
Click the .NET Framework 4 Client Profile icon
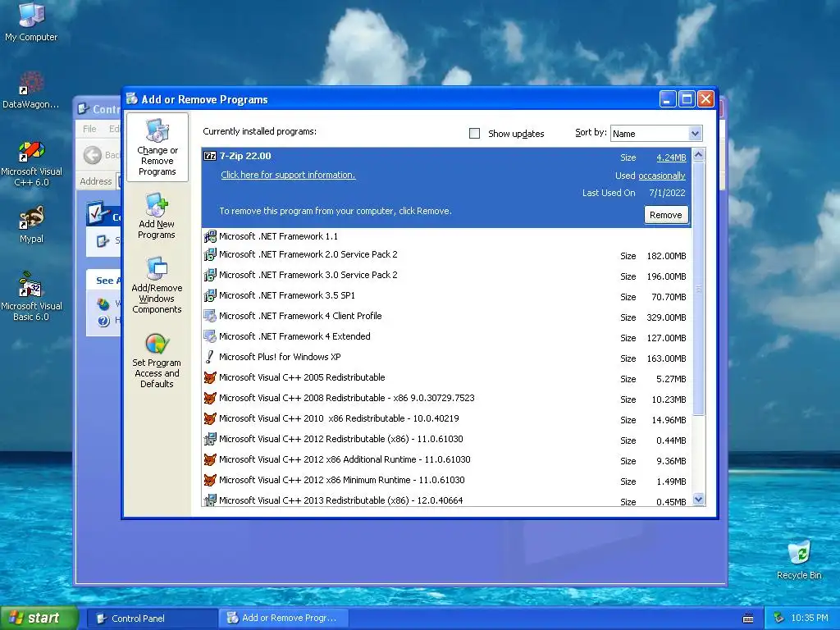click(x=210, y=316)
